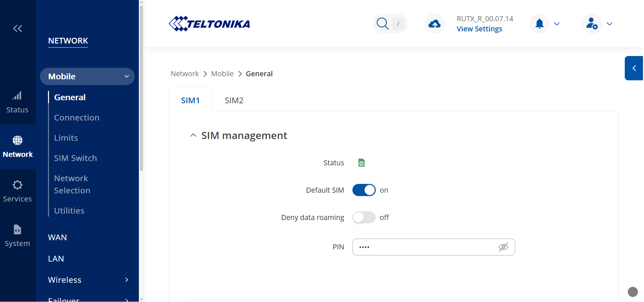The image size is (644, 302).
Task: Turn off the Default SIM toggle
Action: 364,190
